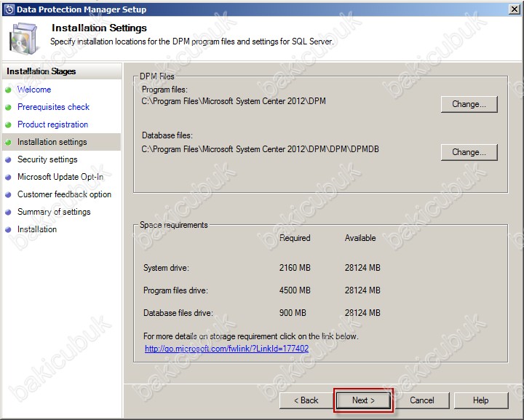Click available space for Program files drive
This screenshot has width=524, height=420.
coord(362,290)
